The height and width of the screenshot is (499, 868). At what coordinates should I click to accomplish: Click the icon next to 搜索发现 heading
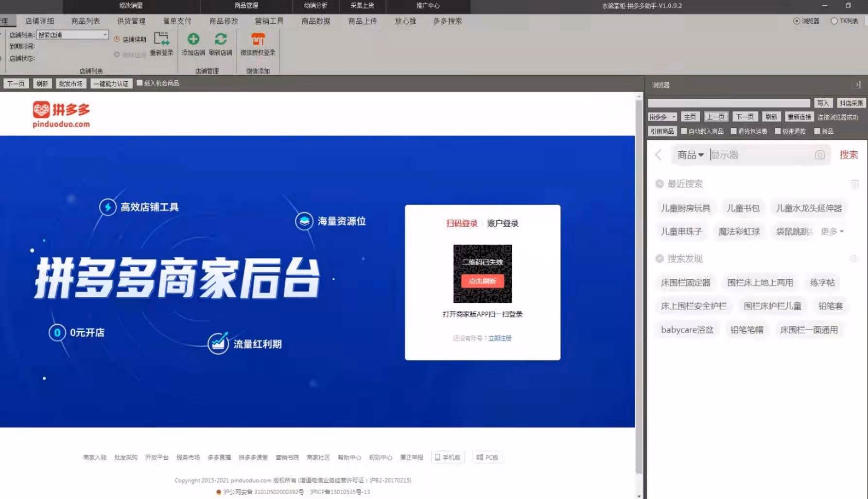tap(660, 259)
